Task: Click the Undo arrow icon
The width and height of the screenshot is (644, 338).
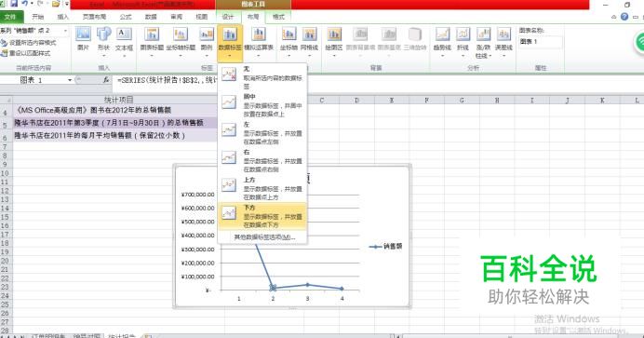Action: 25,4
